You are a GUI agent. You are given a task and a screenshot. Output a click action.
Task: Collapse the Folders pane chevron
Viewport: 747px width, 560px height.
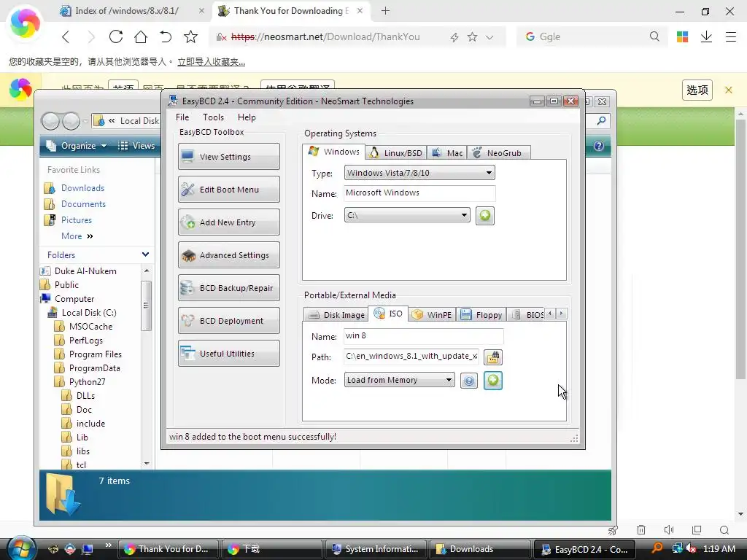pyautogui.click(x=145, y=254)
